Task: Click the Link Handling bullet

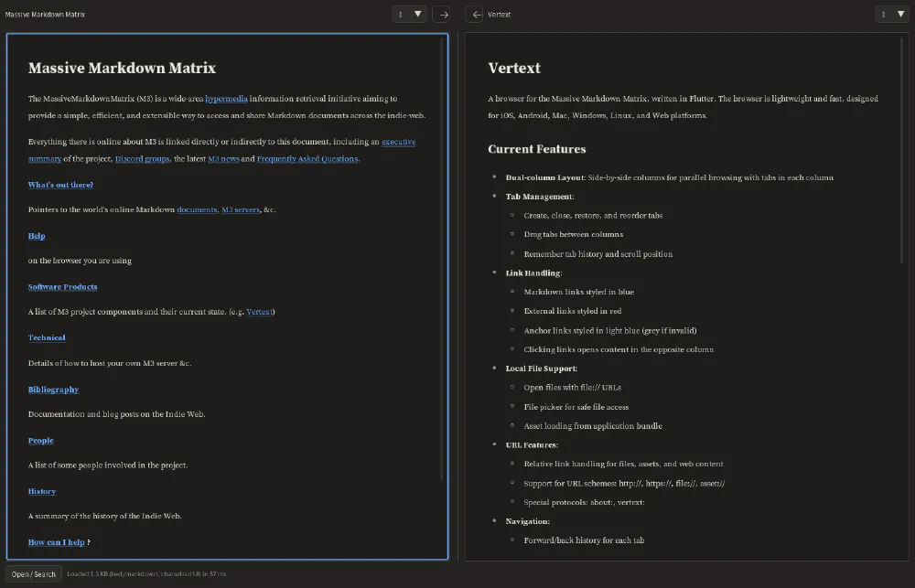Action: point(534,273)
